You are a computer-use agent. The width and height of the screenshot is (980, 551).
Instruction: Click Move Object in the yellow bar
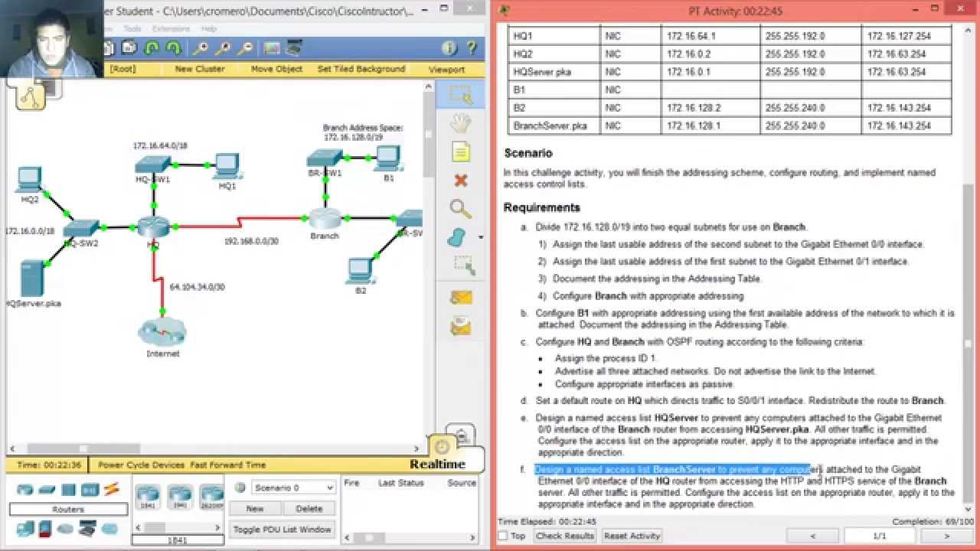276,69
